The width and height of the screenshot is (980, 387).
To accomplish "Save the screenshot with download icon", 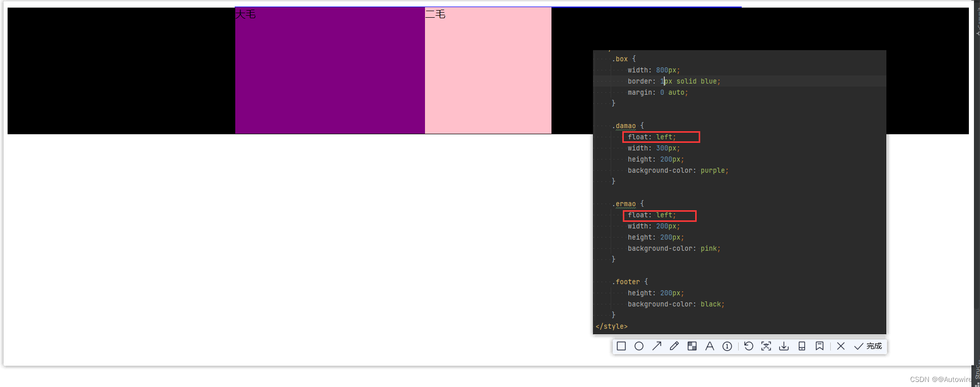I will click(x=784, y=346).
